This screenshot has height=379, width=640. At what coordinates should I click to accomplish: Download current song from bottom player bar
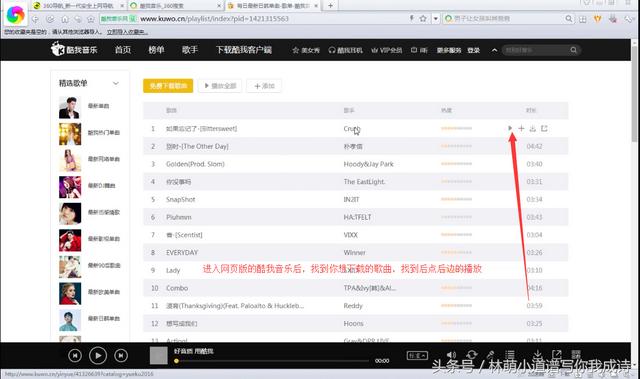coord(538,355)
